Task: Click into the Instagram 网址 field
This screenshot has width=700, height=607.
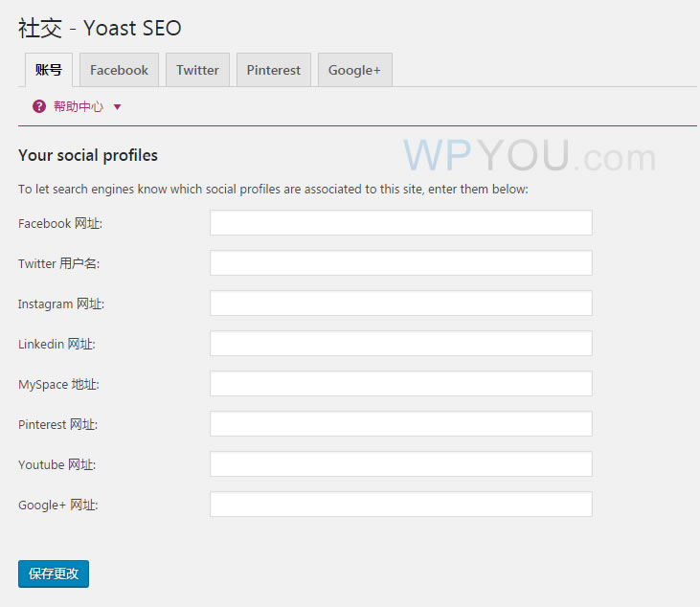Action: (401, 303)
